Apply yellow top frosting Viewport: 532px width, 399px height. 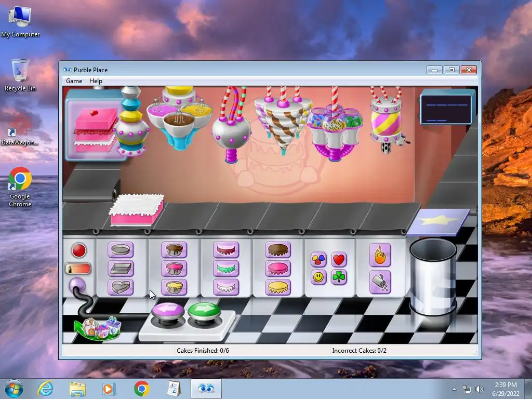pyautogui.click(x=278, y=287)
